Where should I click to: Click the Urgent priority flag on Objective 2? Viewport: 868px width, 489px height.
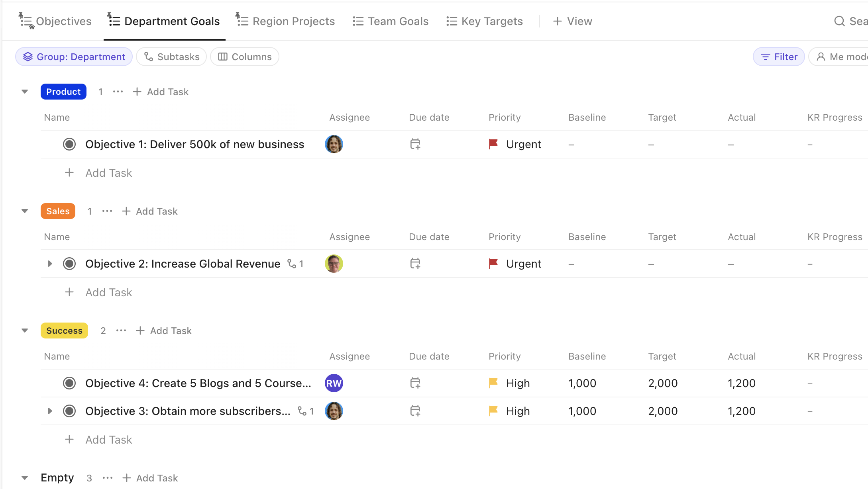point(493,263)
